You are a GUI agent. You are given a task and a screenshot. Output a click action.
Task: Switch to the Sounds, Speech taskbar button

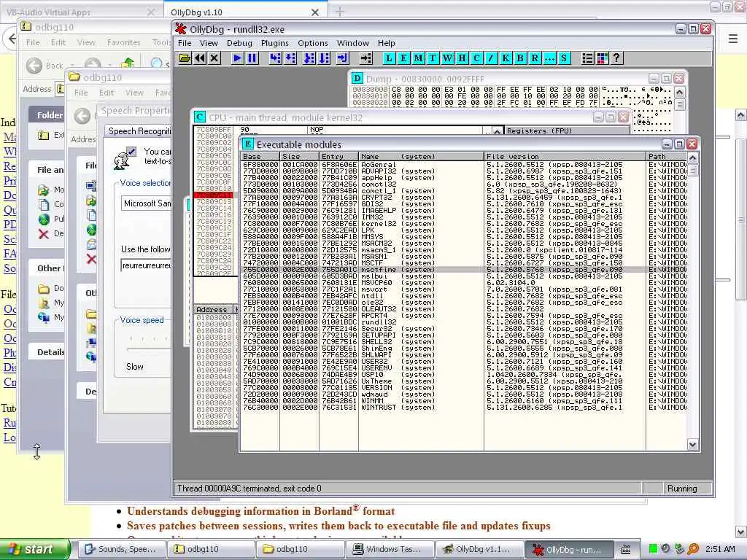[120, 549]
